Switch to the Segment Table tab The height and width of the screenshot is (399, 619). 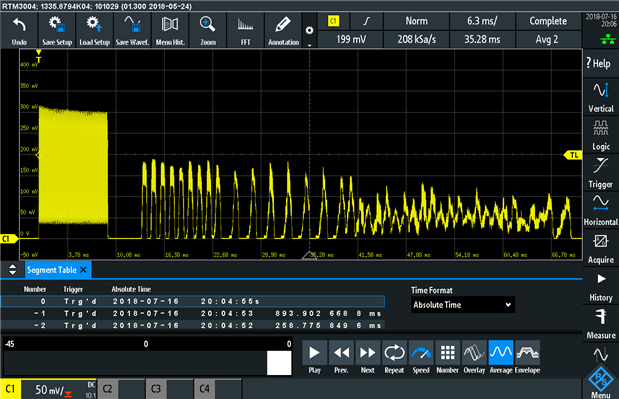[51, 270]
